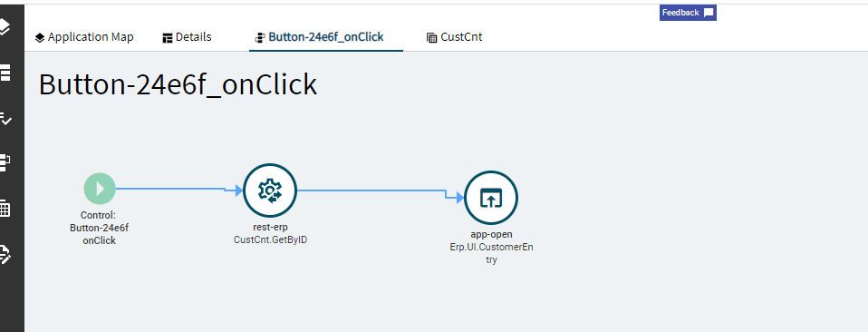Viewport: 868px width, 332px height.
Task: Open the data grid icon in sidebar
Action: [5, 209]
